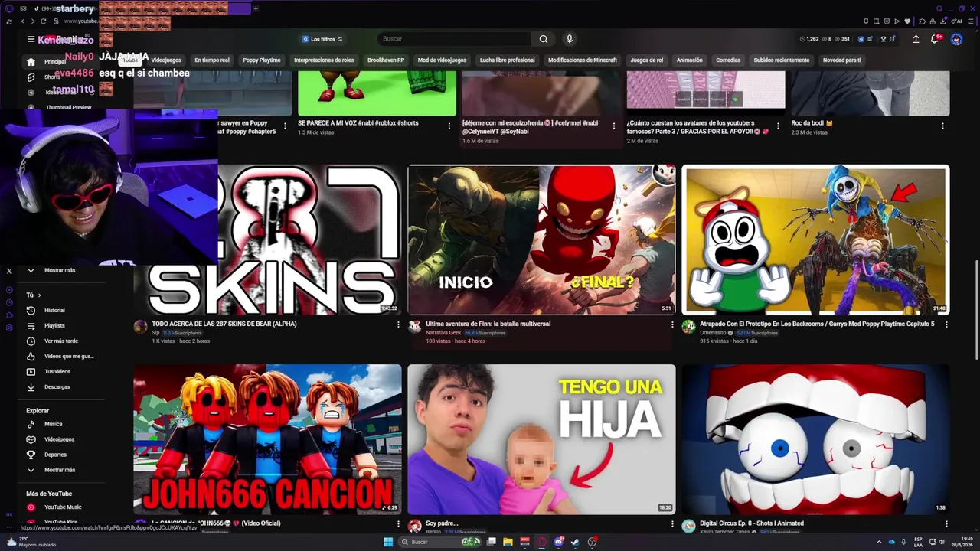Select the Novedad para ti chip

click(841, 60)
